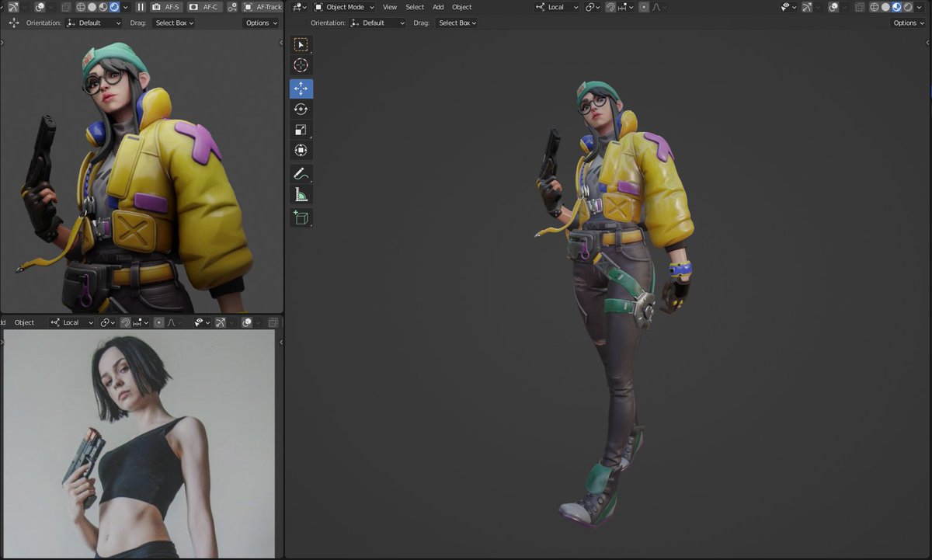Click move icon left of top-left Orientation label

[x=14, y=23]
